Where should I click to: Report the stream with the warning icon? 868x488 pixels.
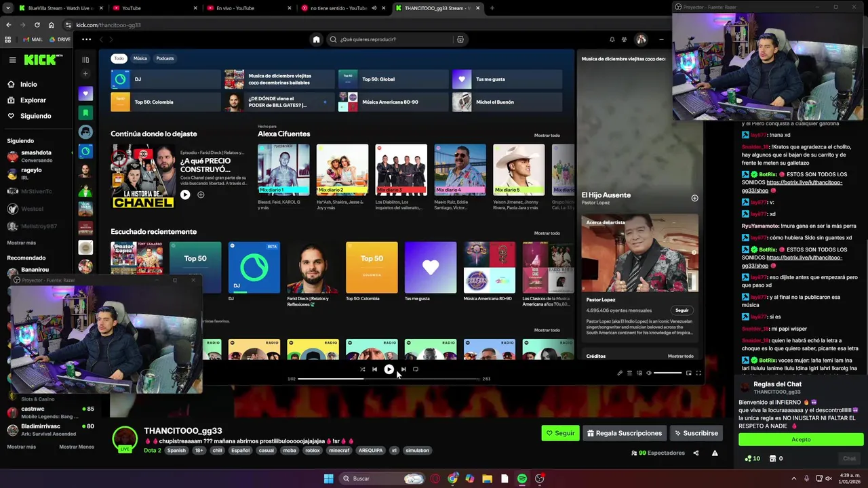click(x=715, y=453)
